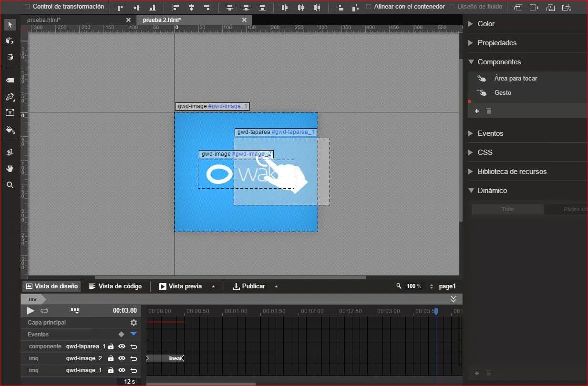Switch to Vista de diseño
The height and width of the screenshot is (386, 588).
[52, 286]
